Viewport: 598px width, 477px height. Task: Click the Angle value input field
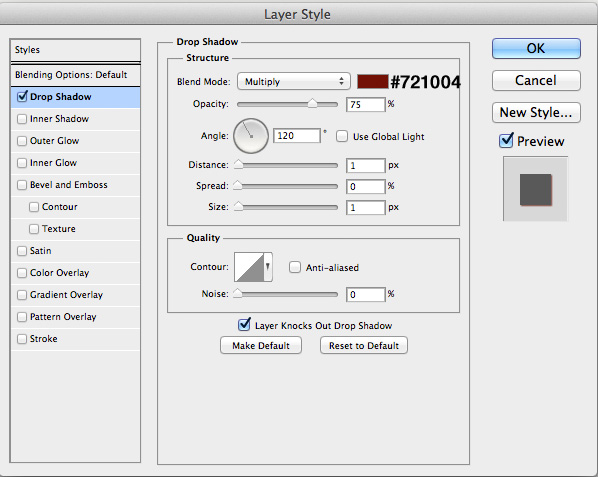(x=297, y=136)
